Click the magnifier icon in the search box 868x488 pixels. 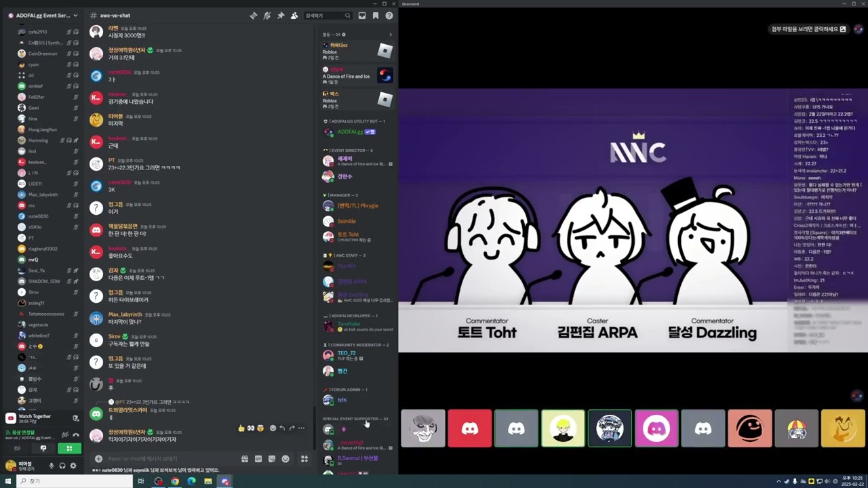[x=347, y=16]
